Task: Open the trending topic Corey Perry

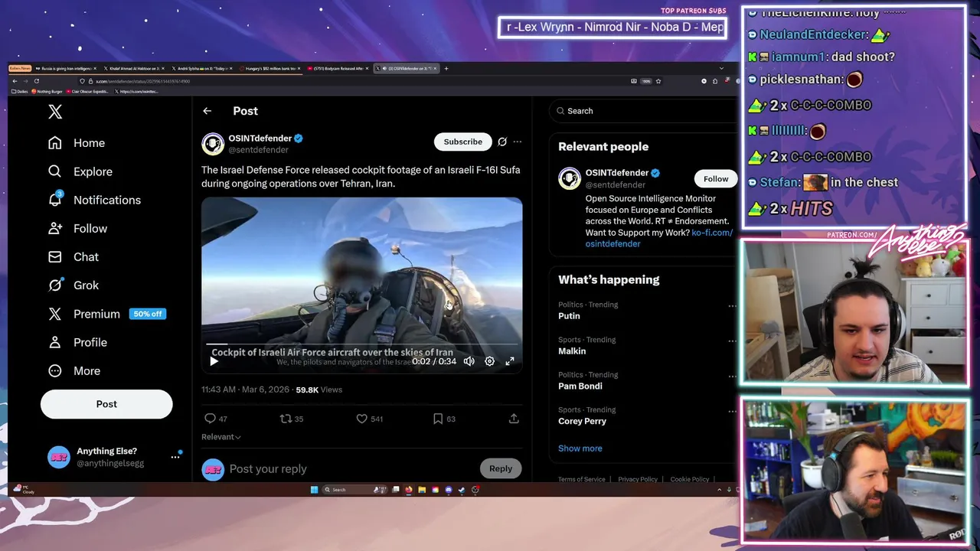Action: pos(582,422)
